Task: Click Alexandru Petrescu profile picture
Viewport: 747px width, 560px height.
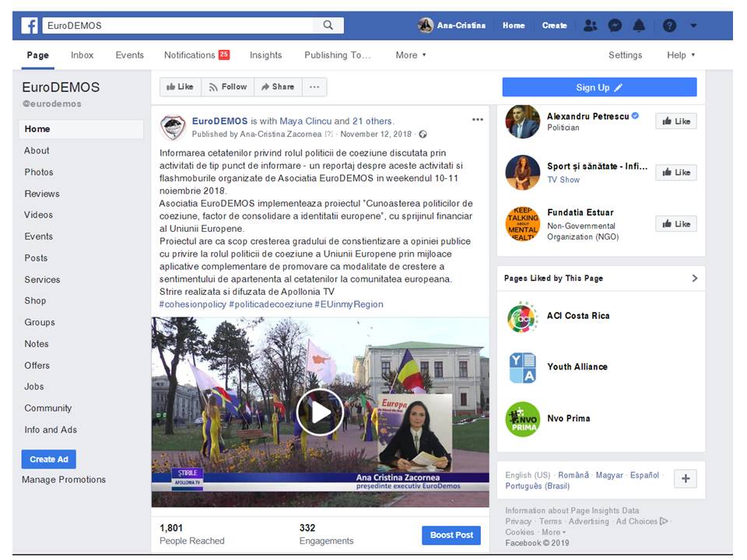Action: pyautogui.click(x=523, y=122)
